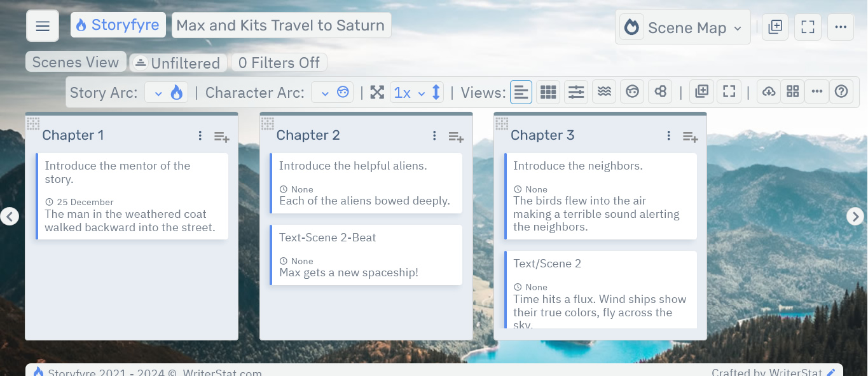Select the list view icon under Views
Viewport: 868px width, 376px height.
point(521,91)
